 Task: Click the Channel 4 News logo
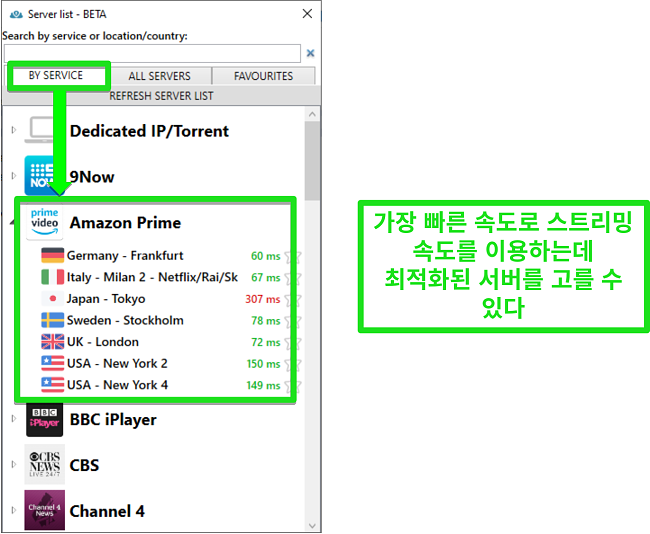[44, 510]
